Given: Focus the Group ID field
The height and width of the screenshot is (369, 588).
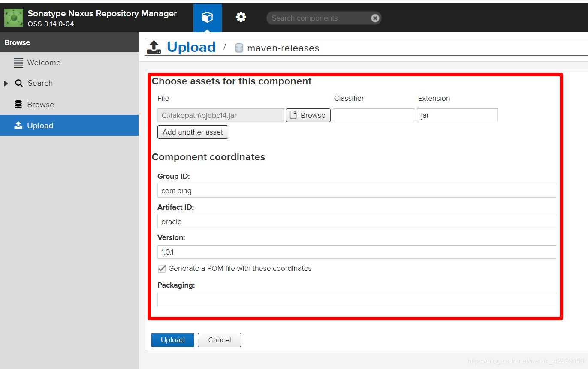Looking at the screenshot, I should (357, 191).
